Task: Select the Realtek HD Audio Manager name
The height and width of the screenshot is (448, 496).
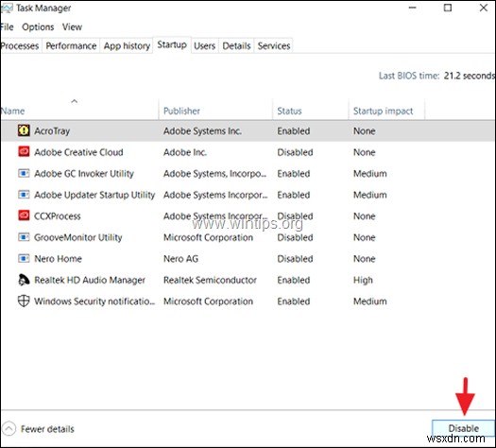Action: tap(90, 280)
